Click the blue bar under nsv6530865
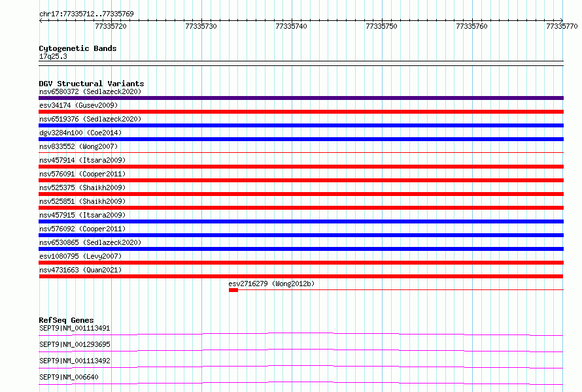The image size is (582, 392). click(x=301, y=249)
